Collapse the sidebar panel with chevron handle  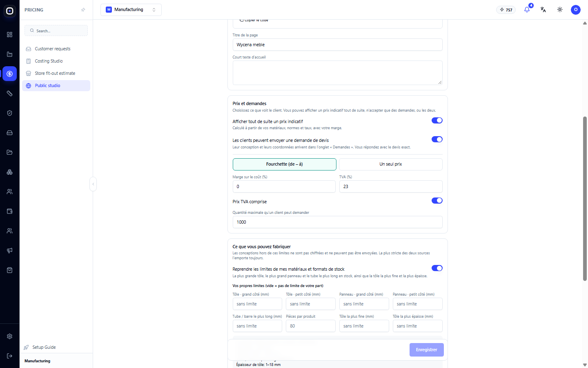click(93, 184)
